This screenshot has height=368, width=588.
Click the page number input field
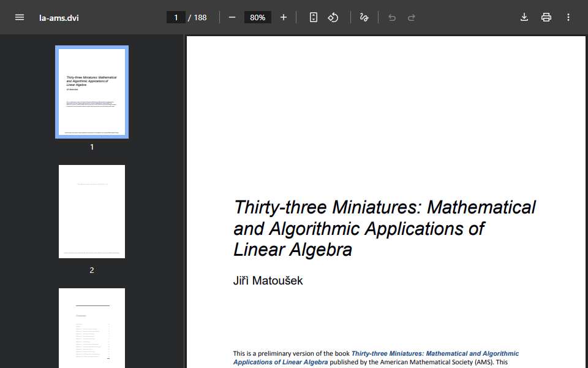[x=176, y=17]
